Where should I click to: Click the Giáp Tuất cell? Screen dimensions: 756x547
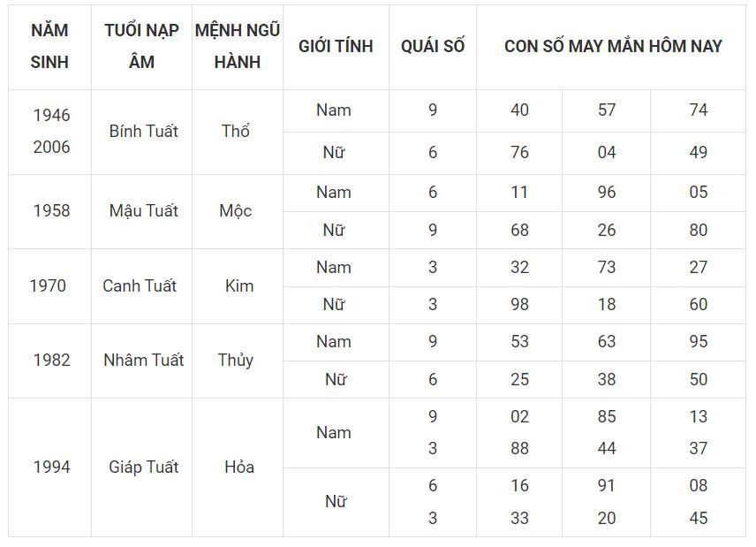[x=144, y=467]
